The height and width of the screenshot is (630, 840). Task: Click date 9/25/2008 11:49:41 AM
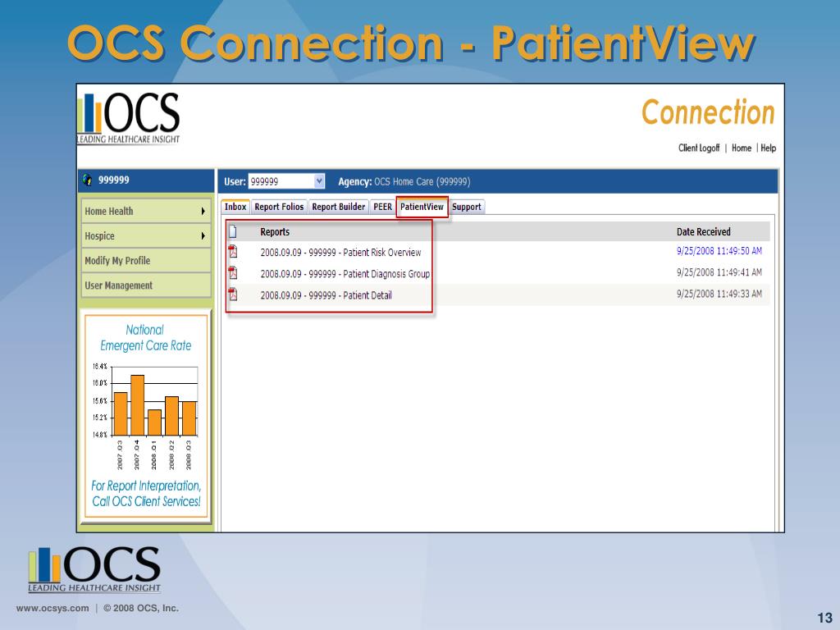719,272
